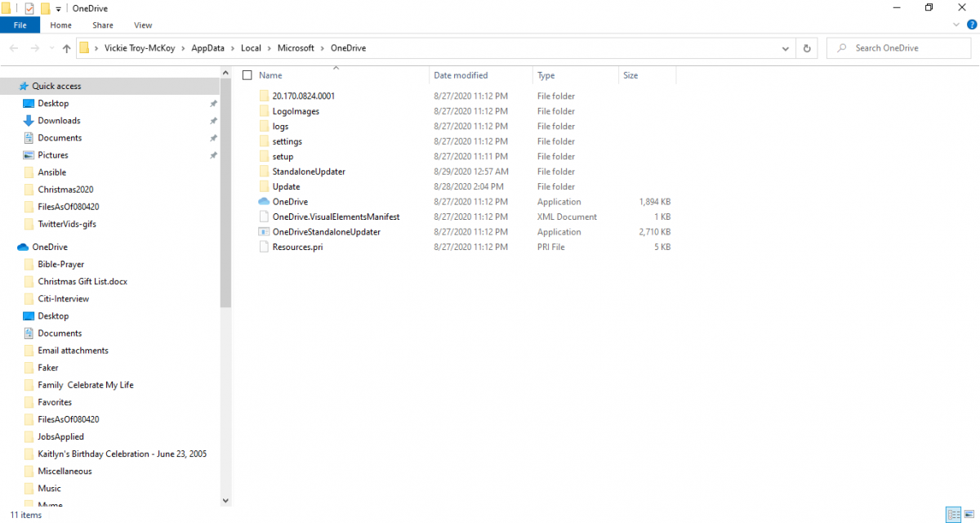Open the Customize Quick Access Toolbar dropdown
Screen dimensions: 980x523
tap(58, 9)
